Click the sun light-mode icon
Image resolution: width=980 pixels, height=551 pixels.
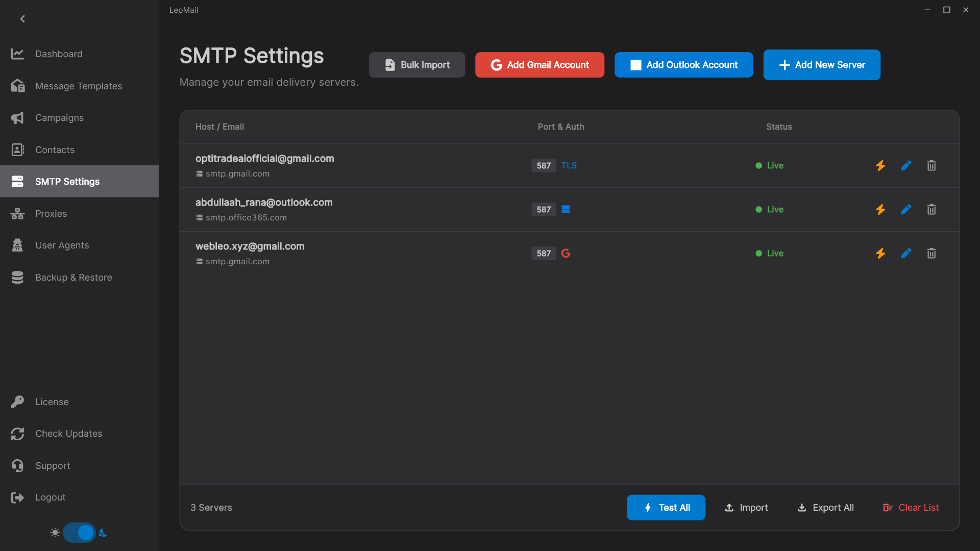pos(55,533)
